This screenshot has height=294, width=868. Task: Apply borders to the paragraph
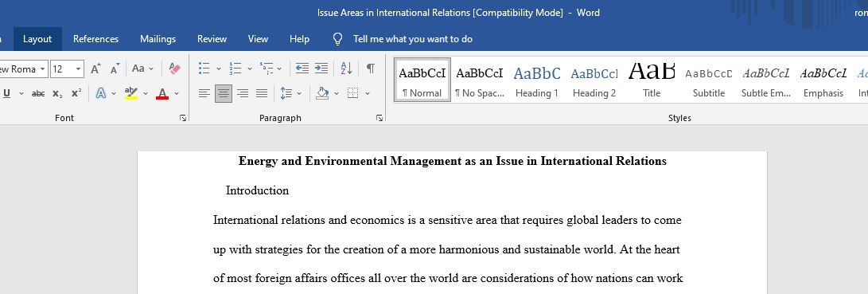[352, 93]
